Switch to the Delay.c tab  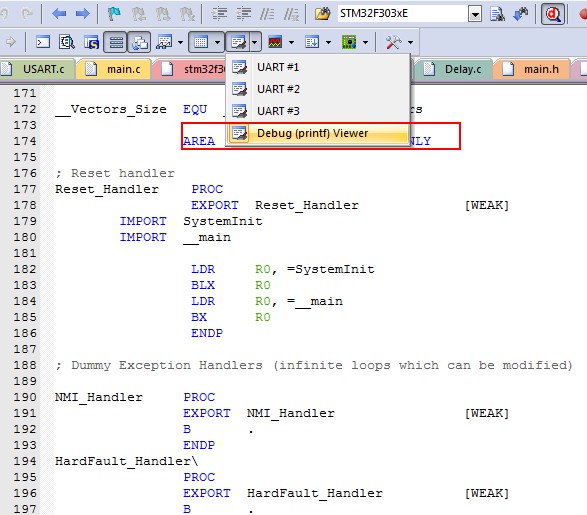pyautogui.click(x=452, y=69)
